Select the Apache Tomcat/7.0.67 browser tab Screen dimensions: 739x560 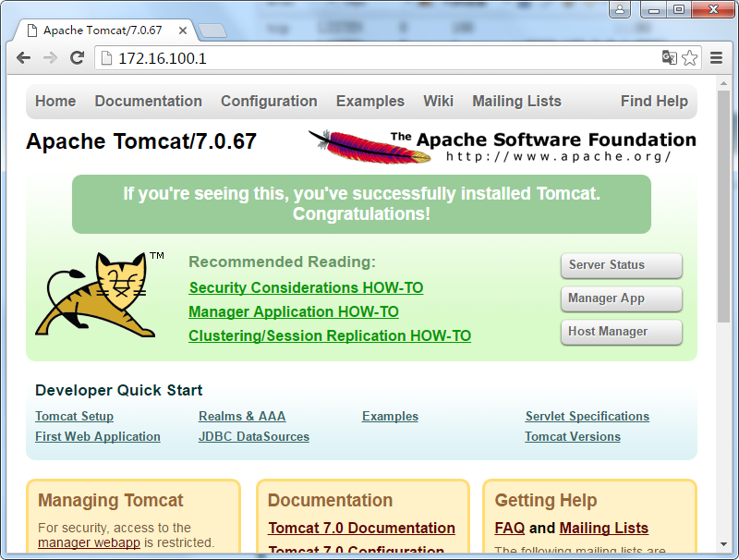pyautogui.click(x=103, y=30)
